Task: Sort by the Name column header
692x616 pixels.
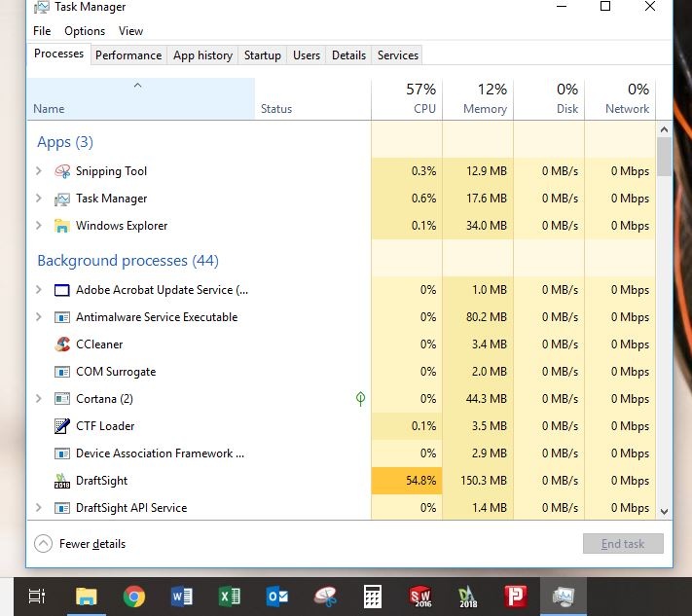Action: pos(141,99)
